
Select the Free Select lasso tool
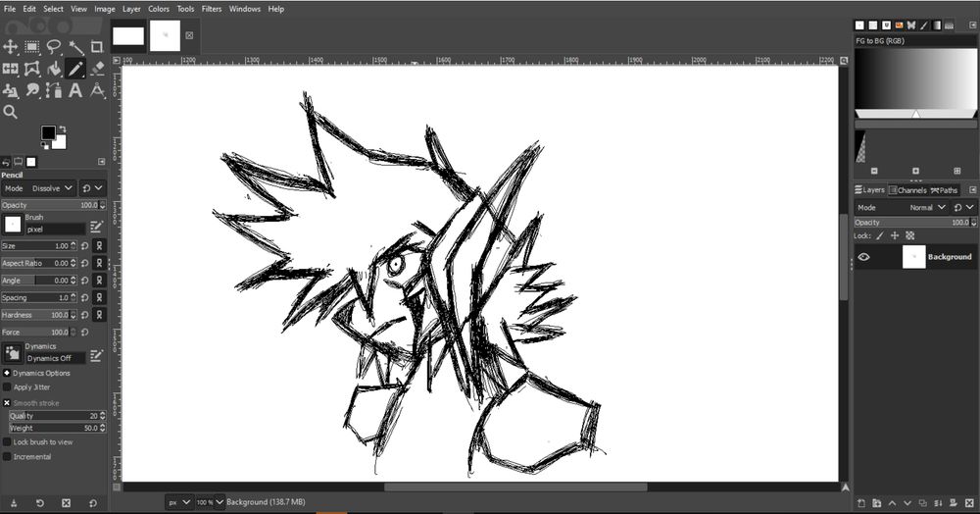[x=54, y=47]
